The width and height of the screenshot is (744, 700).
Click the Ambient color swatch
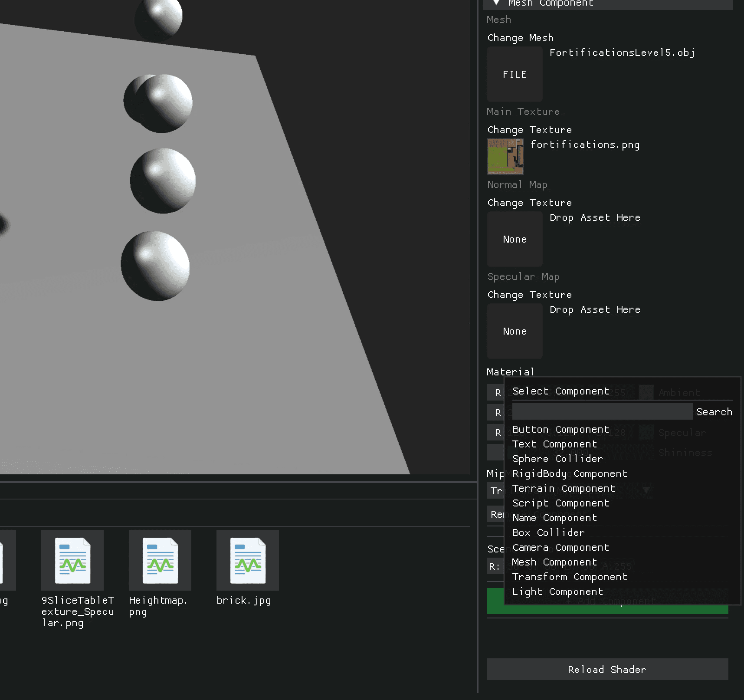646,392
